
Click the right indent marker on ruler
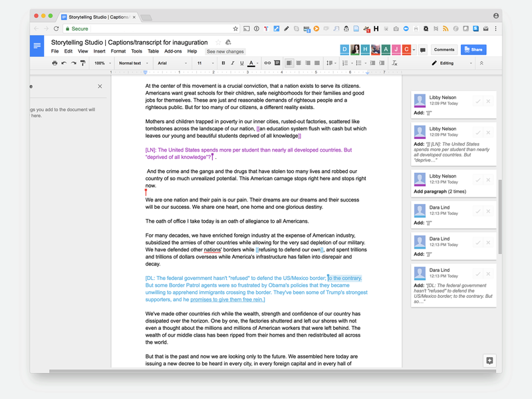(x=368, y=73)
